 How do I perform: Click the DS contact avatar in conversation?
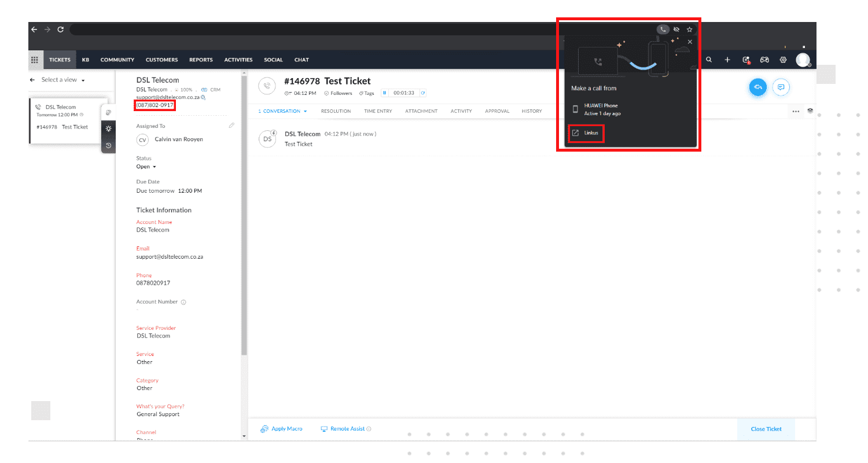pyautogui.click(x=267, y=139)
